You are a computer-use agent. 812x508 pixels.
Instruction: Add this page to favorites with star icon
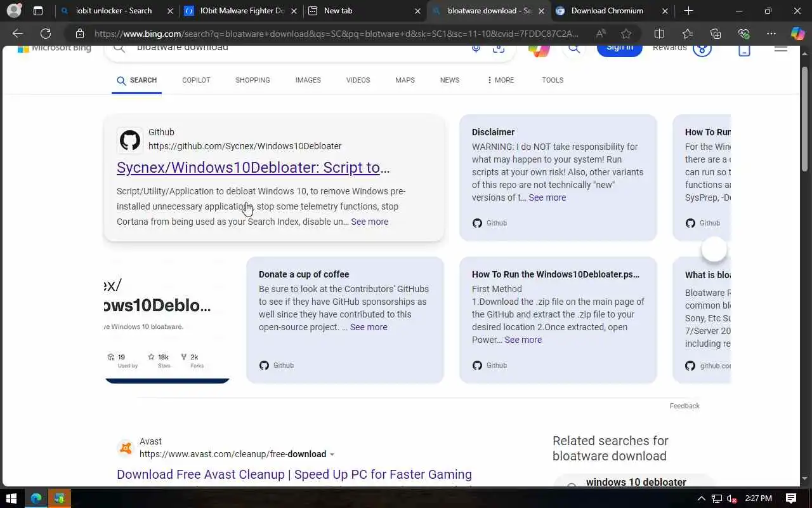coord(626,34)
